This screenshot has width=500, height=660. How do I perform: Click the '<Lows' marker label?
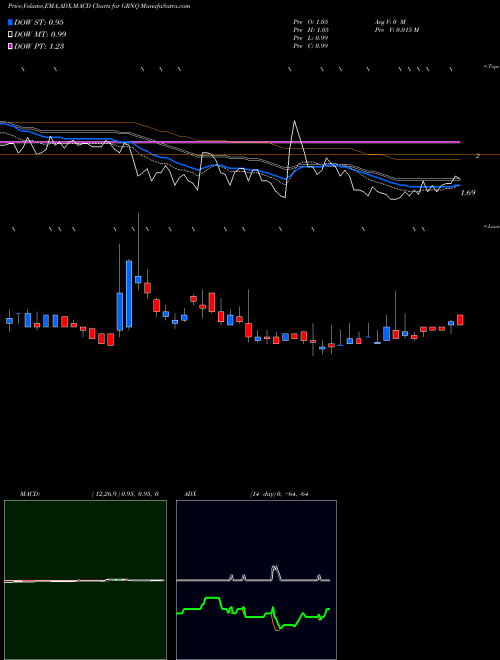pyautogui.click(x=491, y=226)
